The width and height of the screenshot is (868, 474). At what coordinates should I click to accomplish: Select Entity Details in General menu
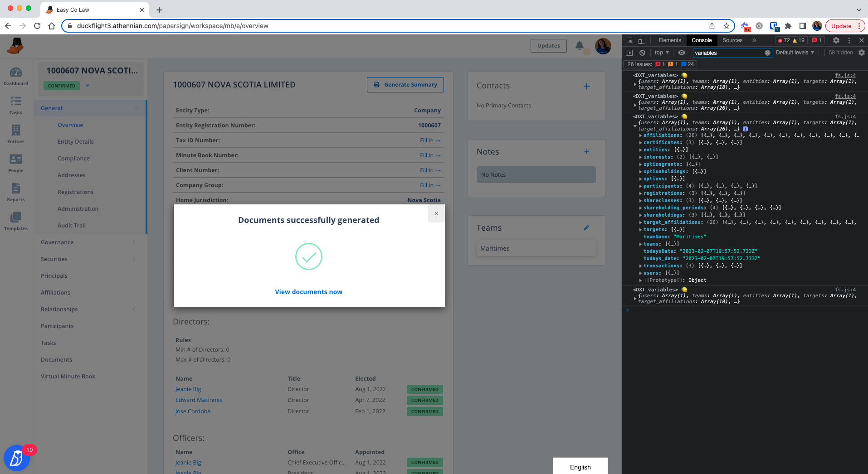(x=76, y=142)
